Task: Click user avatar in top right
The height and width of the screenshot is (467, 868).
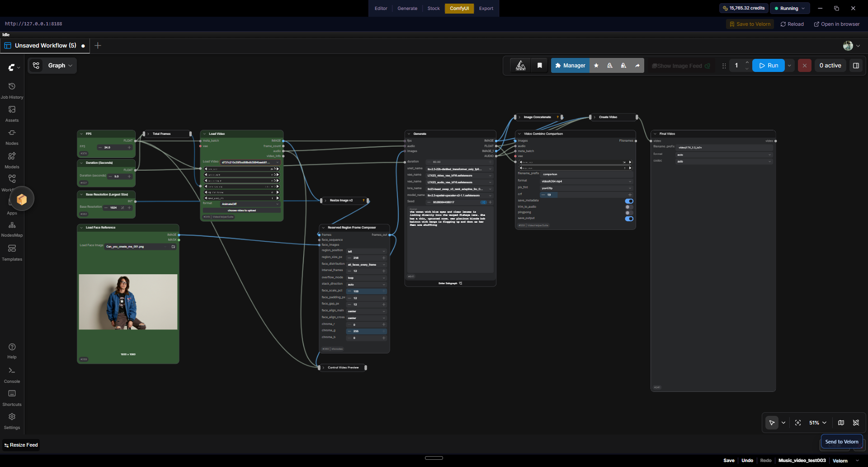Action: pos(848,46)
